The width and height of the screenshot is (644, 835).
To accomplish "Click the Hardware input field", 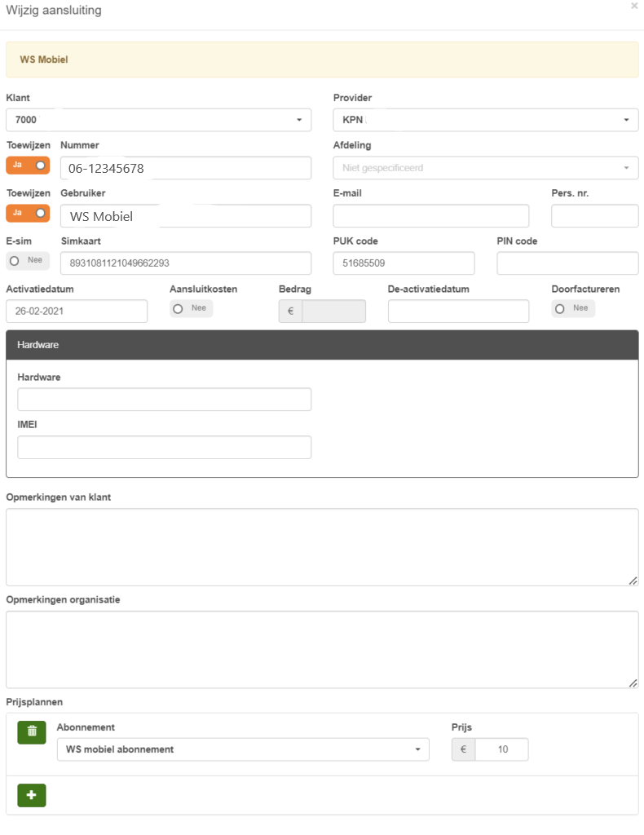I will point(164,400).
